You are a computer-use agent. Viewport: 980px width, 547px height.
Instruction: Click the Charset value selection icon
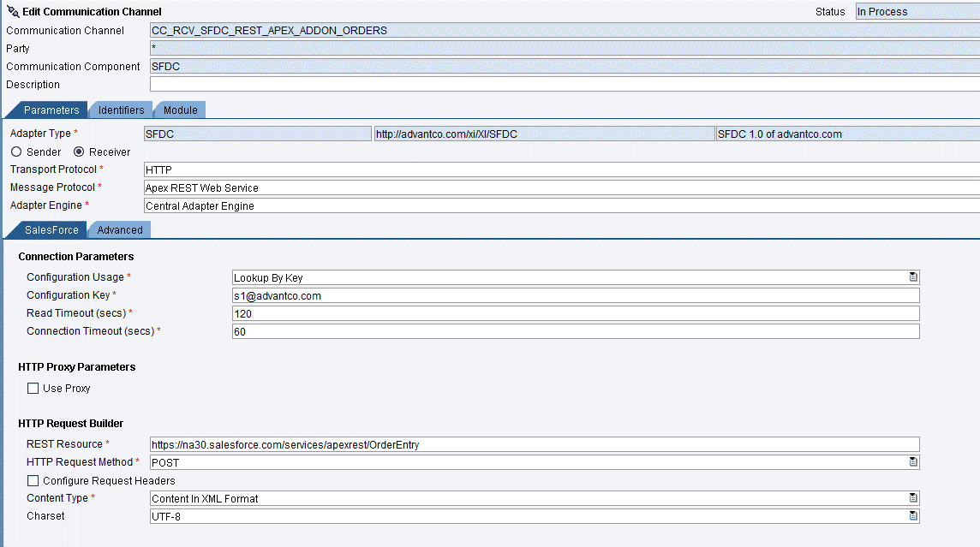click(x=913, y=515)
